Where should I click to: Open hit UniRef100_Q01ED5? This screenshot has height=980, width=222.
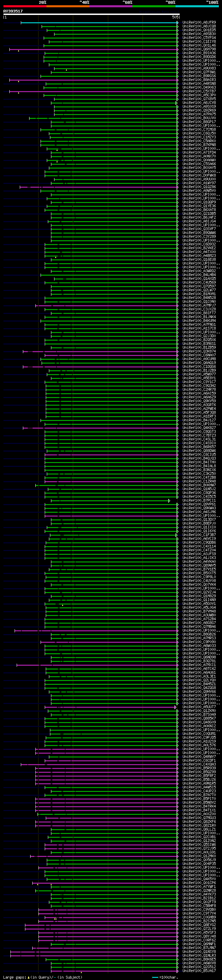point(199,30)
